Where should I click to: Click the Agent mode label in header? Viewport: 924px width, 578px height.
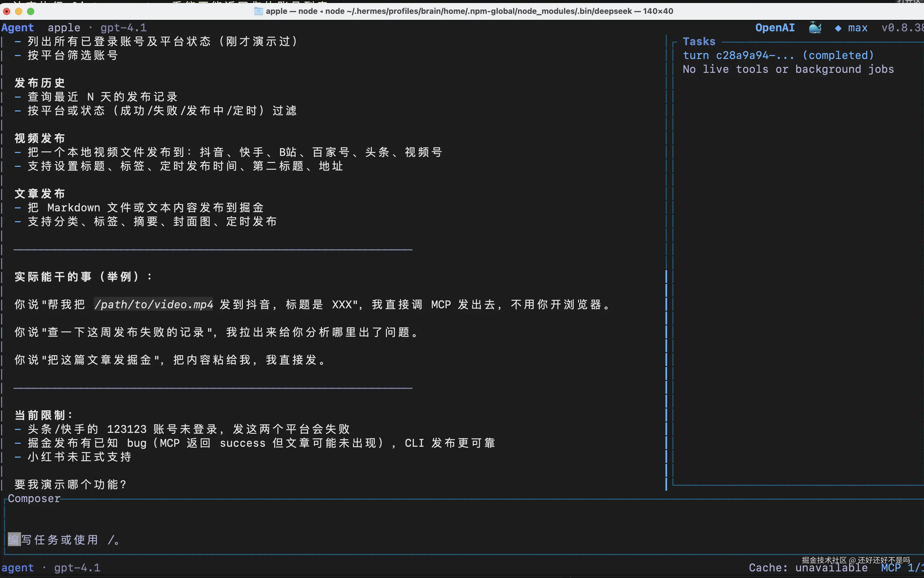click(x=17, y=28)
